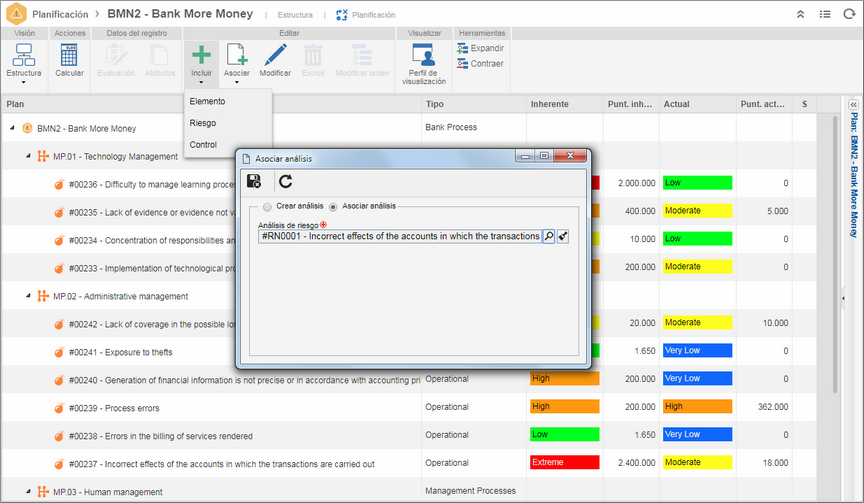Click the Punt. inh... column header
Screen dimensions: 864x503
pos(631,104)
